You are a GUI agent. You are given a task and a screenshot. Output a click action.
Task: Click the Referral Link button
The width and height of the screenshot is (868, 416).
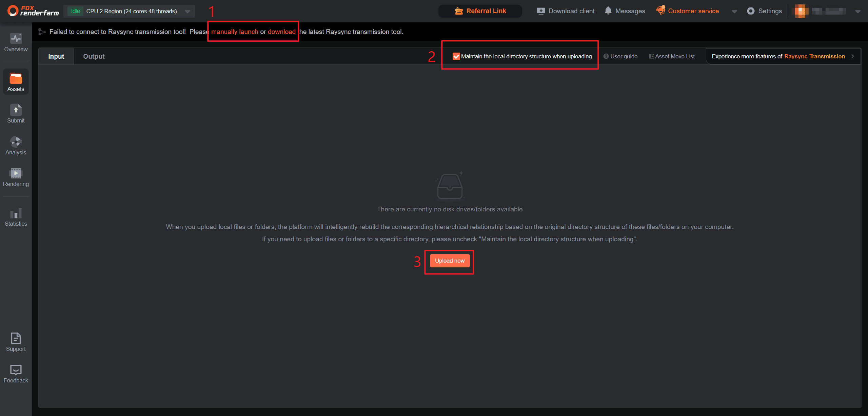click(480, 11)
